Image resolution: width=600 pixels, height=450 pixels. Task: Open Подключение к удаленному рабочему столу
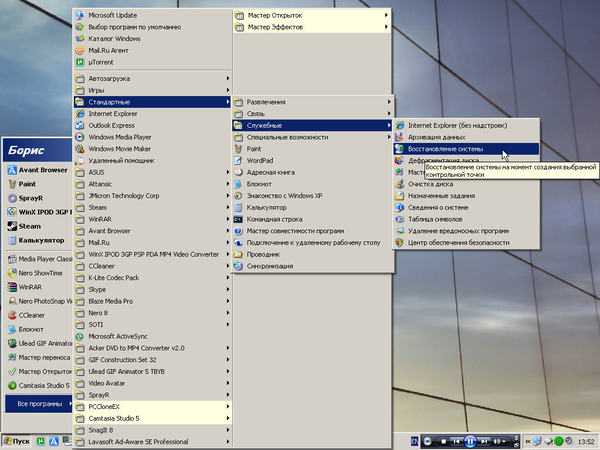pyautogui.click(x=313, y=243)
